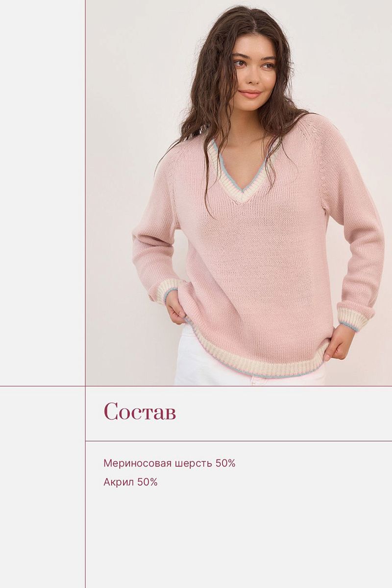Click the "Состав" heading
This screenshot has width=392, height=588.
pos(140,412)
